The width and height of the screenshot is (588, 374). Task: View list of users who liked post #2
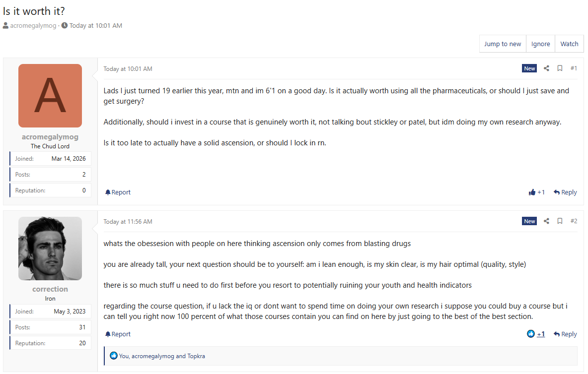click(x=162, y=356)
